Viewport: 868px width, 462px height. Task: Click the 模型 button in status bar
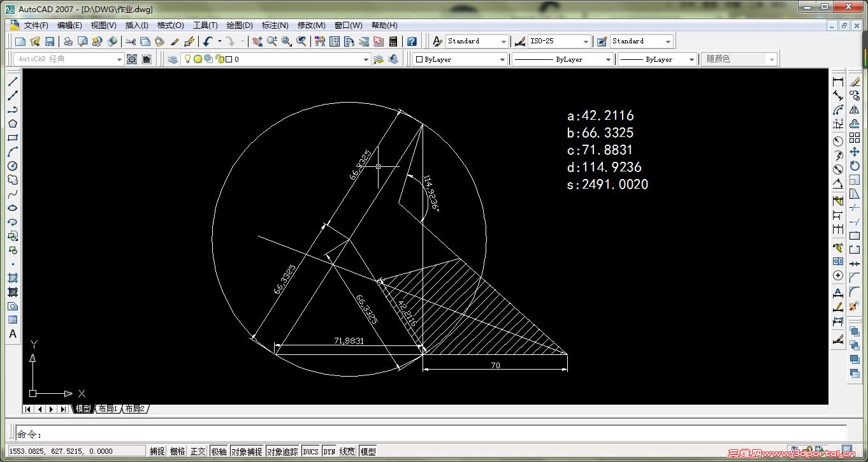[368, 451]
